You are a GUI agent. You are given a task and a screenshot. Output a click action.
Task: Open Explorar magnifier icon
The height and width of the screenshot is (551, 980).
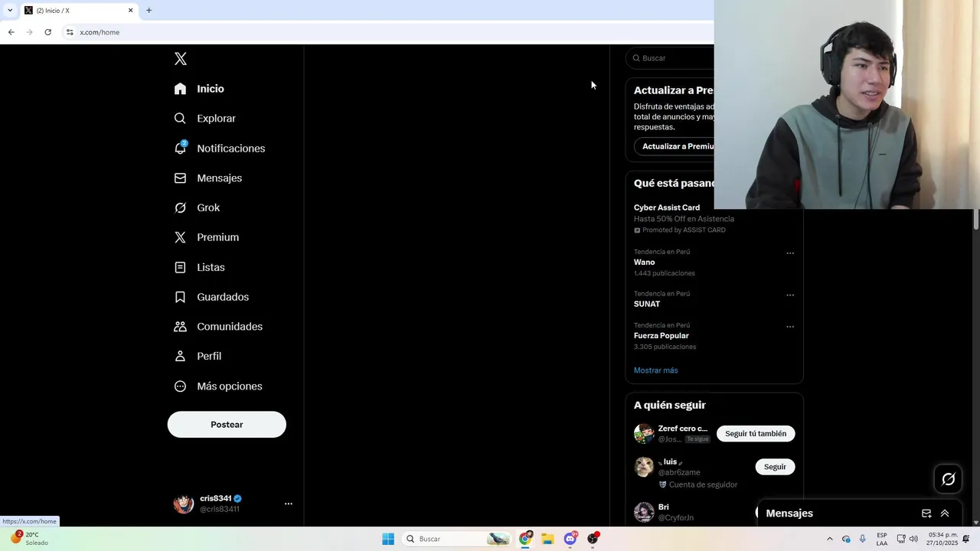tap(180, 119)
